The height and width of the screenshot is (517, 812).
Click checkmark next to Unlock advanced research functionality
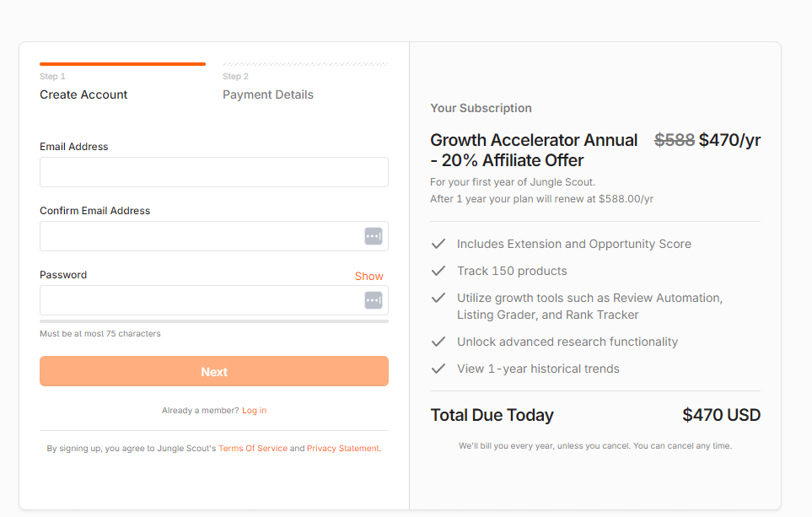coord(438,342)
